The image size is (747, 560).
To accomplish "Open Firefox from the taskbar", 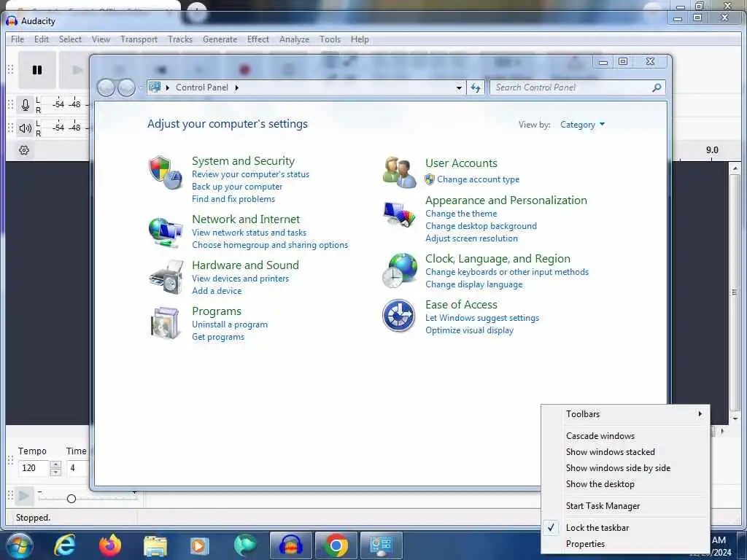I will click(x=110, y=545).
